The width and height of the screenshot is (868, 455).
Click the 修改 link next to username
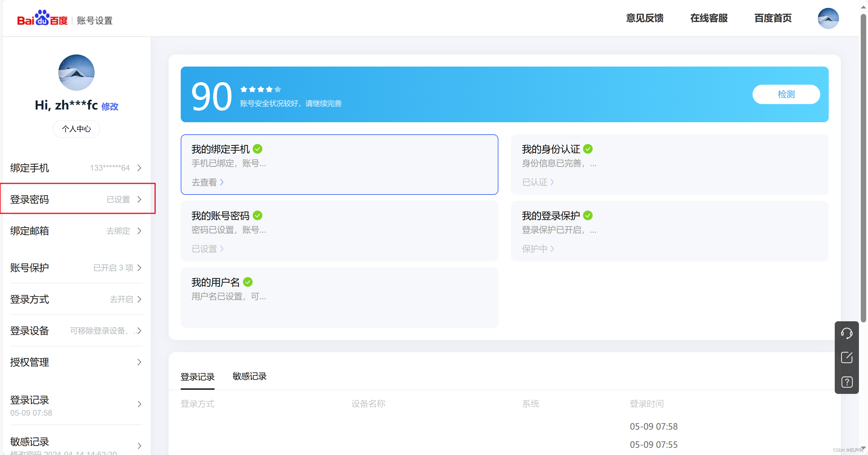(x=110, y=106)
